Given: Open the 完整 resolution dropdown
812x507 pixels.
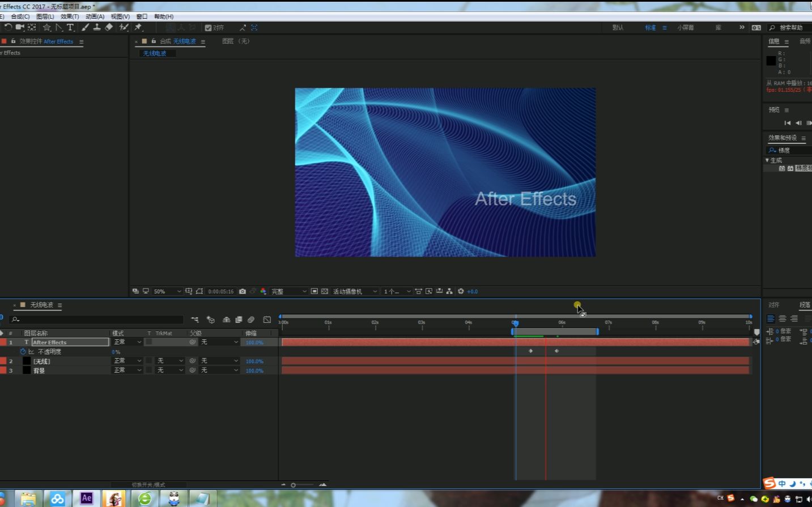Looking at the screenshot, I should [x=289, y=291].
